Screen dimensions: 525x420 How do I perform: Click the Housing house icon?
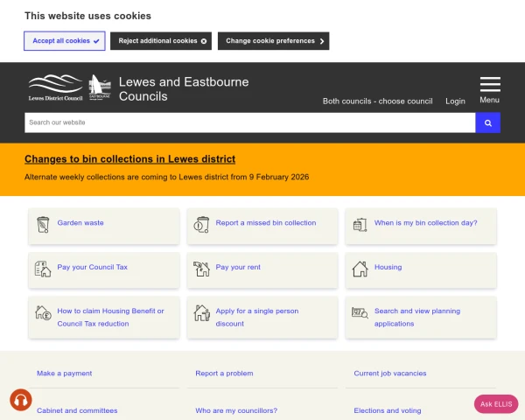[360, 269]
